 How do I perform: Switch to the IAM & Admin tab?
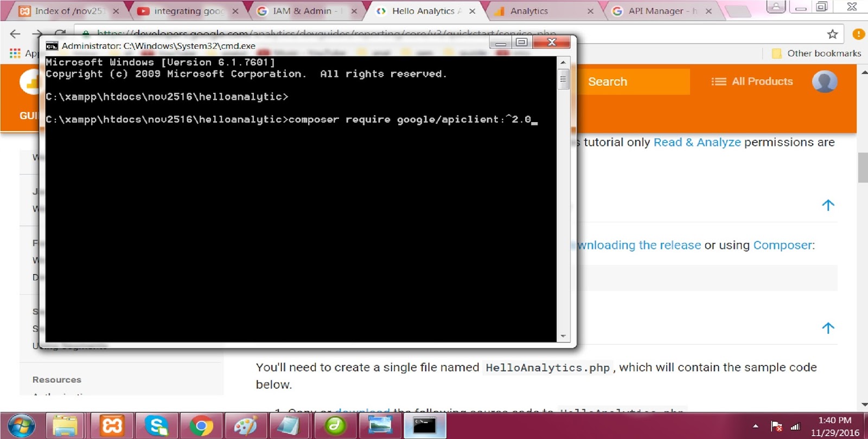point(307,11)
